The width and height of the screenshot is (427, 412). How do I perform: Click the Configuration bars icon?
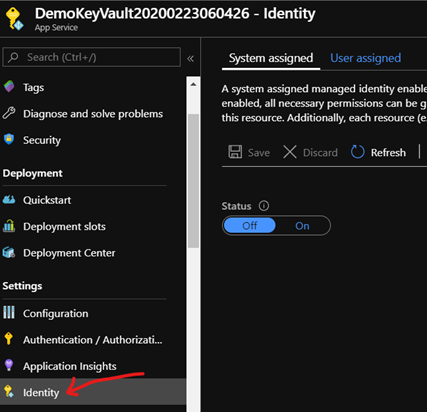pyautogui.click(x=9, y=312)
